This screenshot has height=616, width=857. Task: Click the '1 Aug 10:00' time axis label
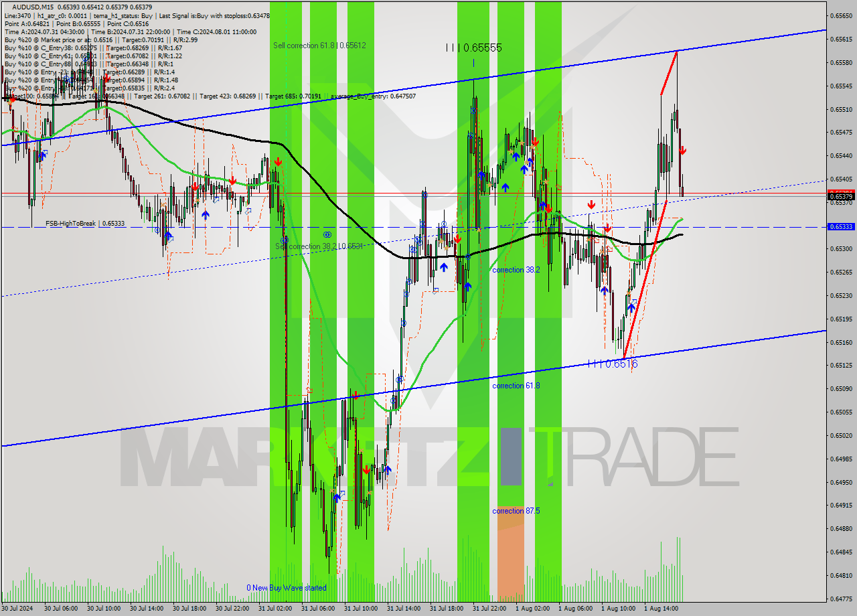click(618, 609)
